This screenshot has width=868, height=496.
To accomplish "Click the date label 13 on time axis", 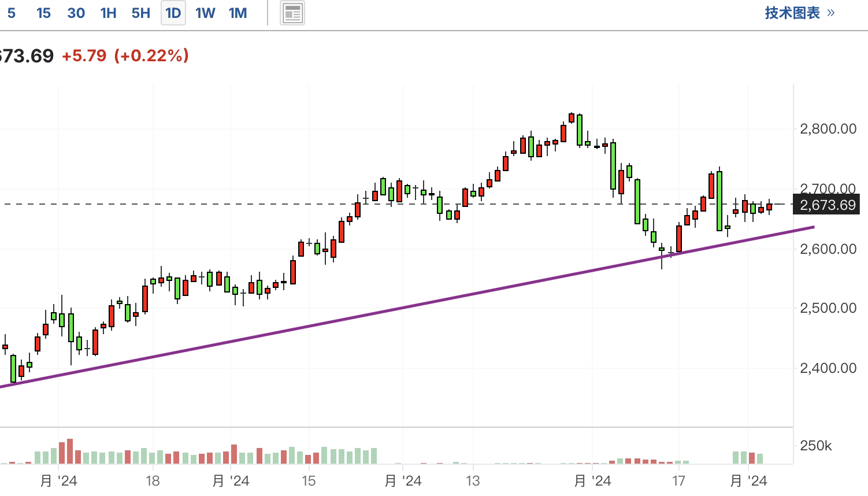I will pos(473,481).
